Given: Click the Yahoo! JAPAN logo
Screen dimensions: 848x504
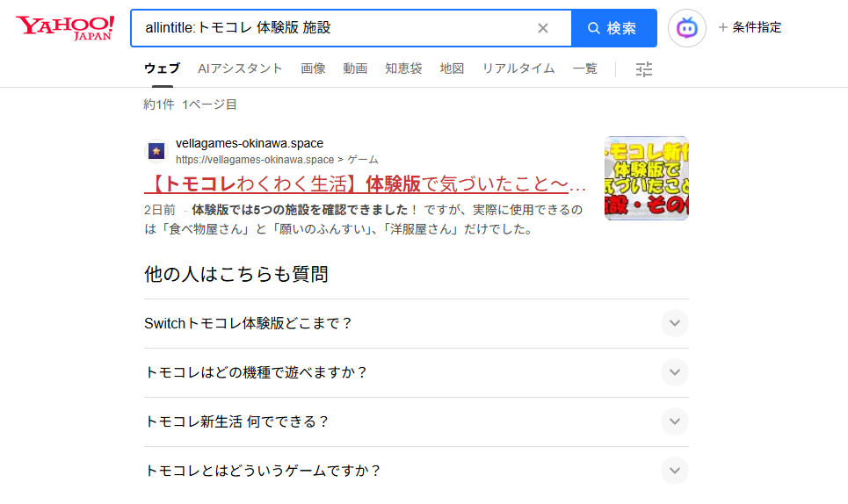Looking at the screenshot, I should pyautogui.click(x=64, y=28).
